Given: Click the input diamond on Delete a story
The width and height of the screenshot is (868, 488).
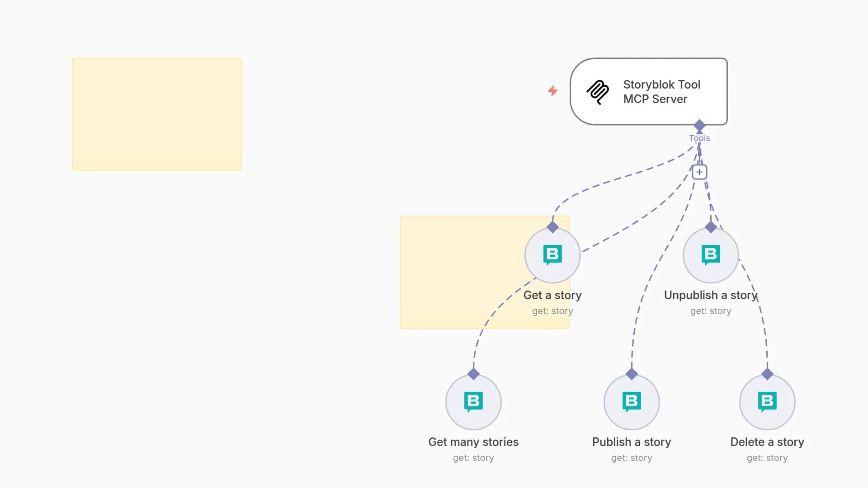Looking at the screenshot, I should click(x=767, y=374).
